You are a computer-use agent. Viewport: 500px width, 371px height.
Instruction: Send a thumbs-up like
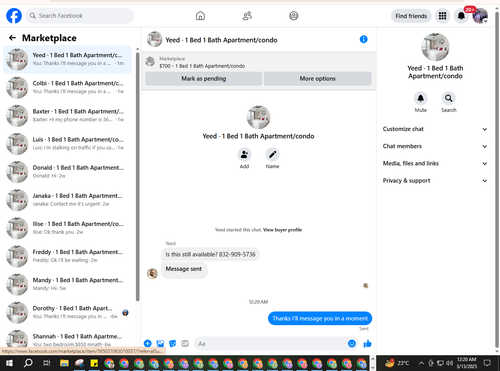click(367, 344)
